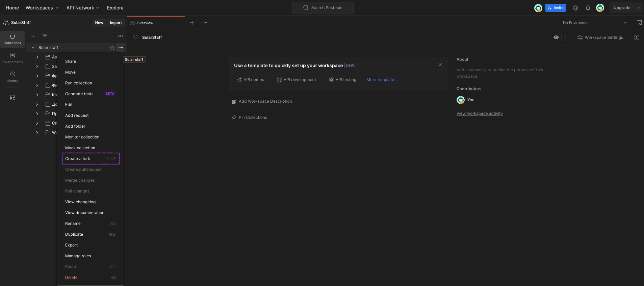Collapse the Solar staff collection
The width and height of the screenshot is (644, 286).
[x=33, y=48]
